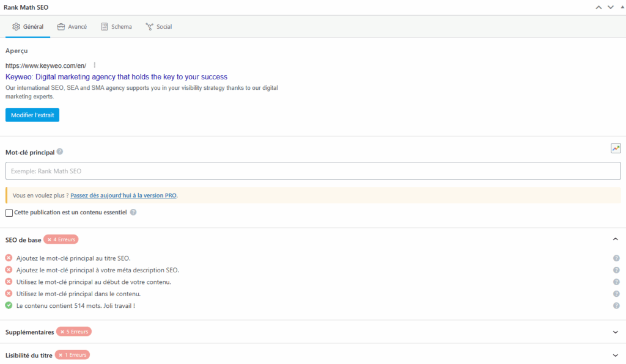Click the analytics trend icon near Mot-clé principal
Viewport: 626px width, 364px height.
click(x=616, y=148)
